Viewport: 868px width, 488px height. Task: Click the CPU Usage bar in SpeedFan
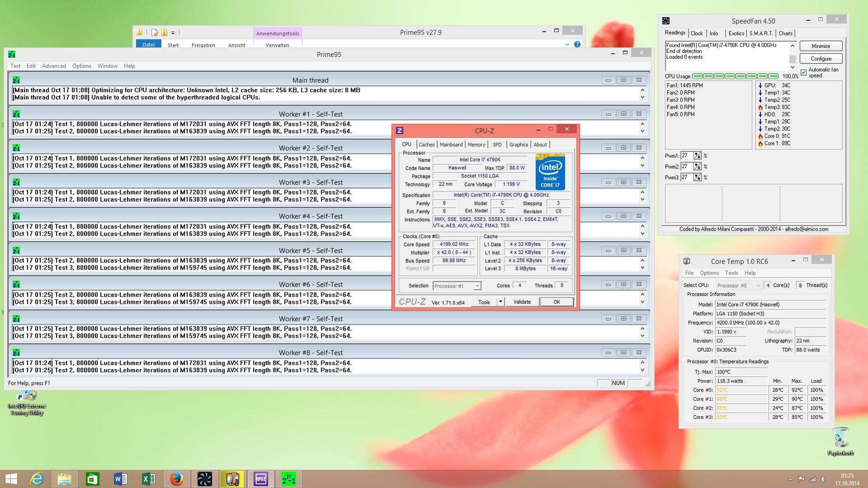pyautogui.click(x=735, y=76)
